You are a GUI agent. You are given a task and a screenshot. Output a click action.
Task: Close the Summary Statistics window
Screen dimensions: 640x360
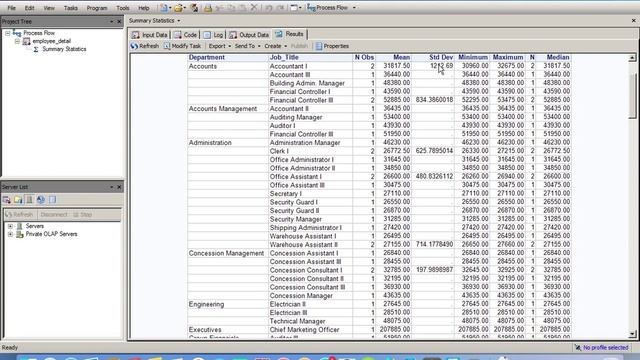coord(633,20)
